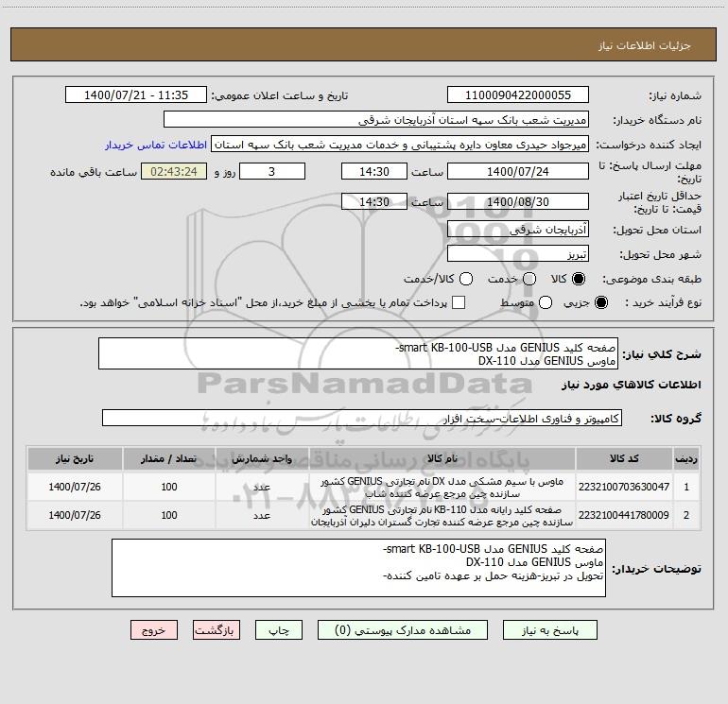
Task: Click delivery province field آذربایجان شرقی
Action: click(518, 230)
